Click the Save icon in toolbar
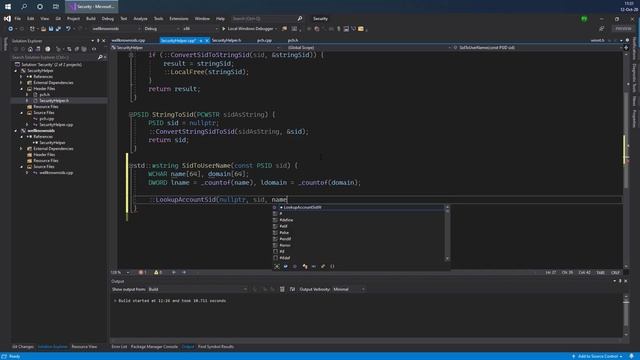The height and width of the screenshot is (360, 640). (51, 29)
